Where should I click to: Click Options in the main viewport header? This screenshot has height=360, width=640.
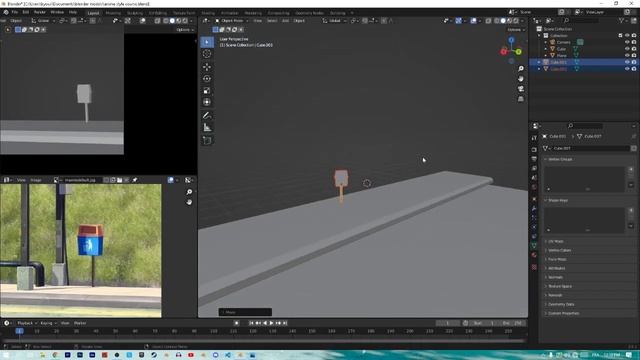tap(516, 30)
